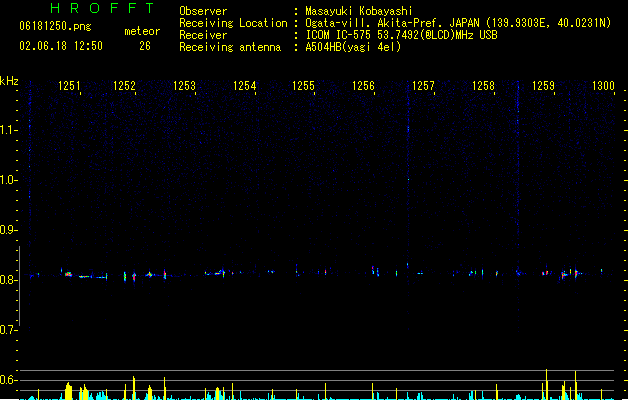Image resolution: width=629 pixels, height=400 pixels.
Task: Click the 0.7 kHz axis label
Action: coord(8,330)
